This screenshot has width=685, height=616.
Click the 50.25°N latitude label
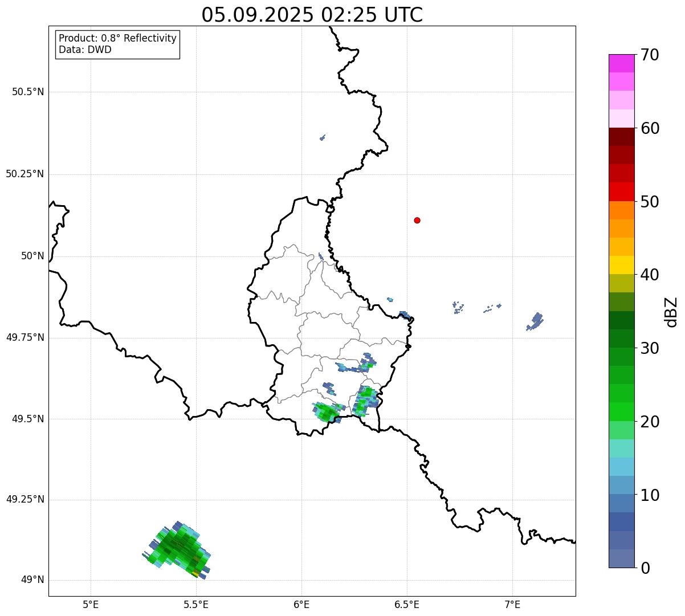25,174
